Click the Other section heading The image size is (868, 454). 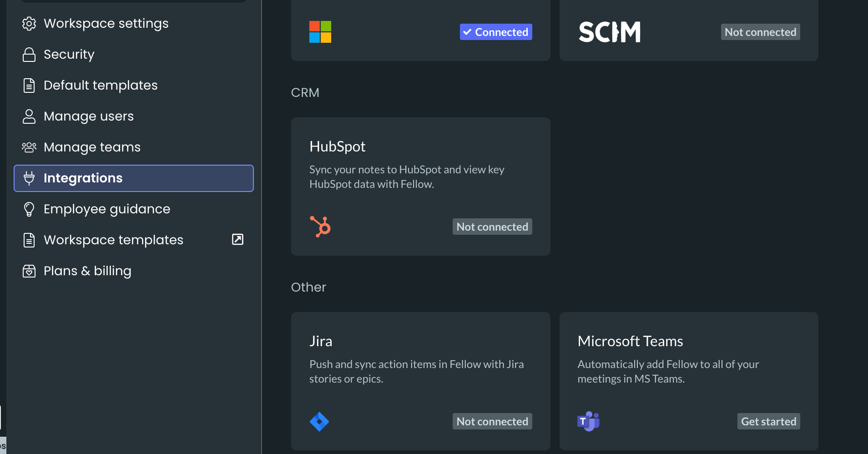[308, 287]
